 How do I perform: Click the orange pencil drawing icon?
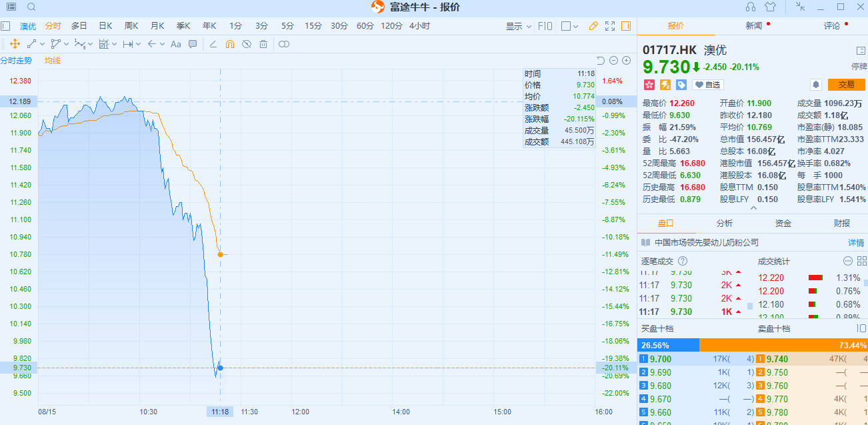[x=593, y=26]
